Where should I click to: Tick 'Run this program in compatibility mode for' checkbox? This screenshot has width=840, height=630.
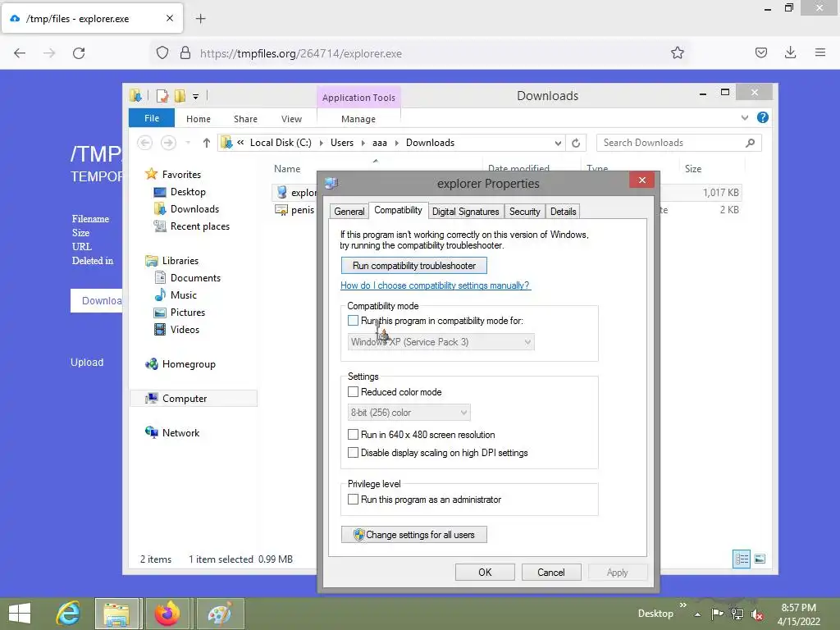coord(353,321)
